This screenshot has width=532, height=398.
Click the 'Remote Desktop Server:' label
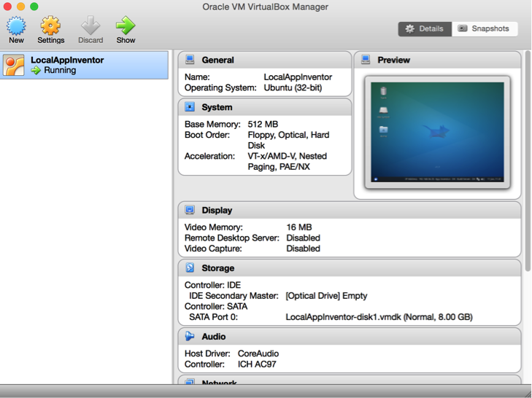[232, 238]
